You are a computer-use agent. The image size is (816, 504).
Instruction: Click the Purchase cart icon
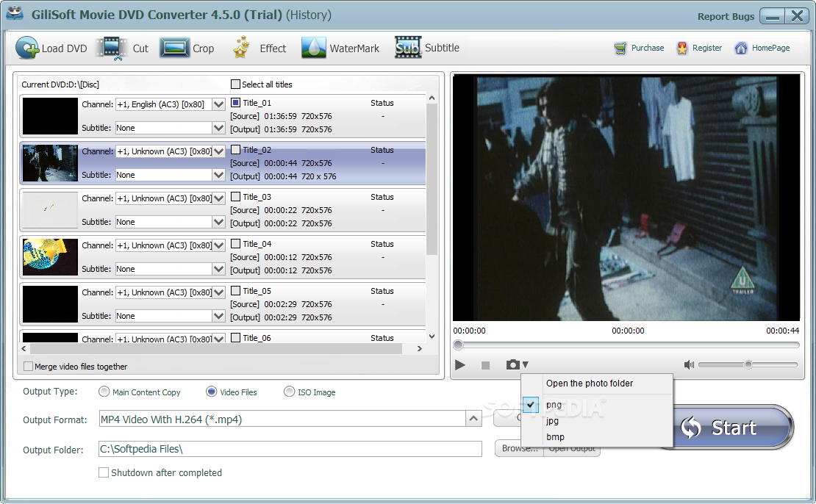[620, 48]
